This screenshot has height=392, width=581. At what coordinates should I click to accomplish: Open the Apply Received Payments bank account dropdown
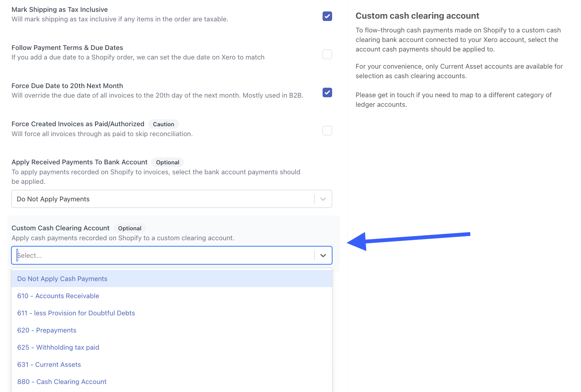coord(323,199)
